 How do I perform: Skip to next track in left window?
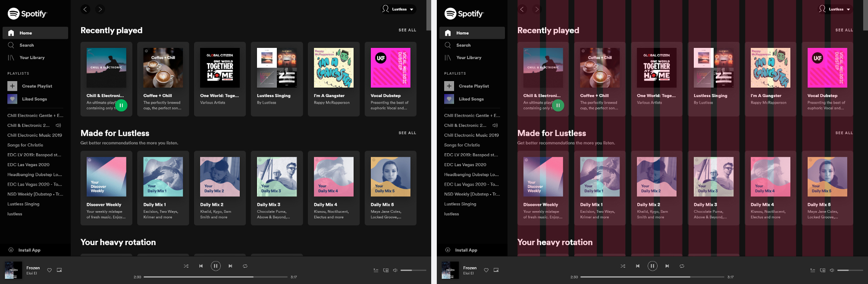230,266
